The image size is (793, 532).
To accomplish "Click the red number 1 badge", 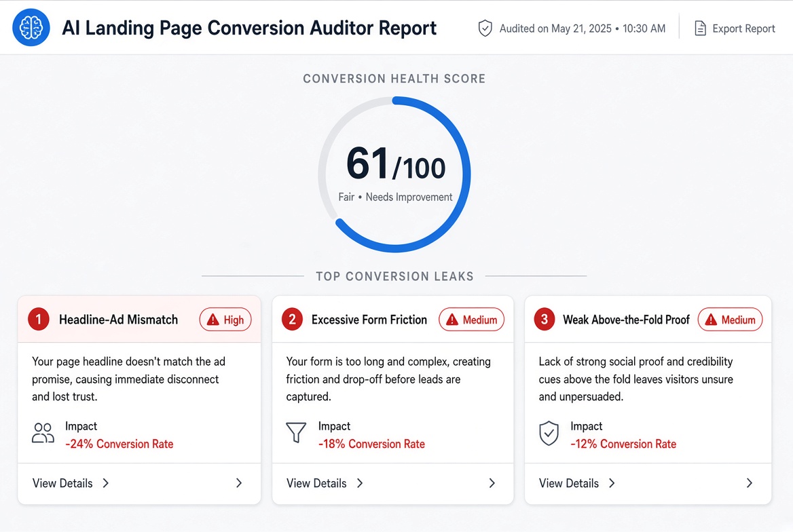I will 39,320.
